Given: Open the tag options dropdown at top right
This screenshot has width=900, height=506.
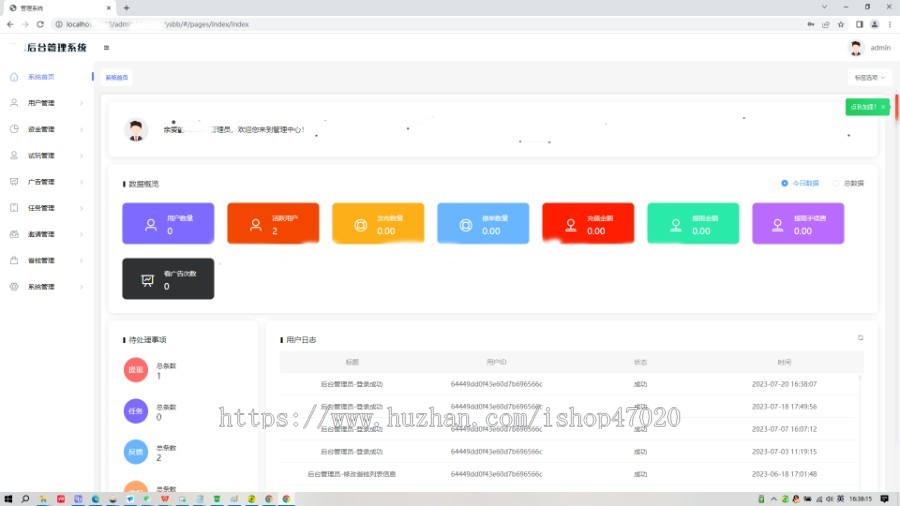Looking at the screenshot, I should (x=869, y=77).
